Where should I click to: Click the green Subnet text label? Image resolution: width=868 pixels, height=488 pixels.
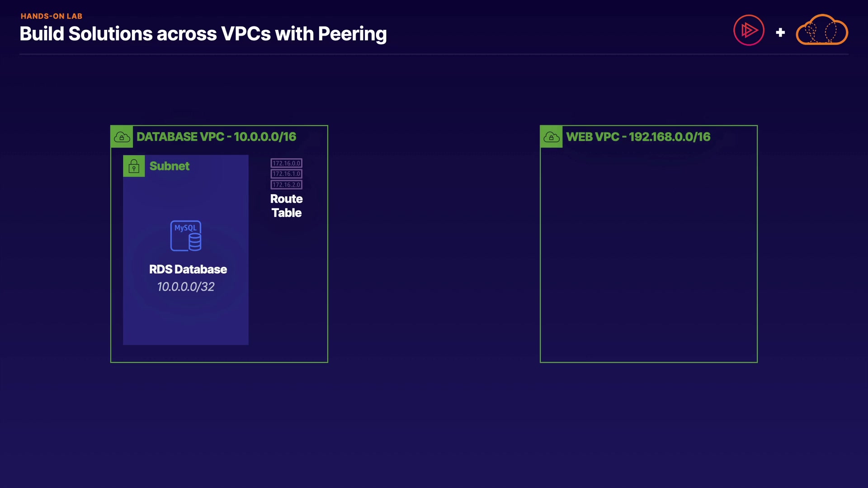pos(170,166)
